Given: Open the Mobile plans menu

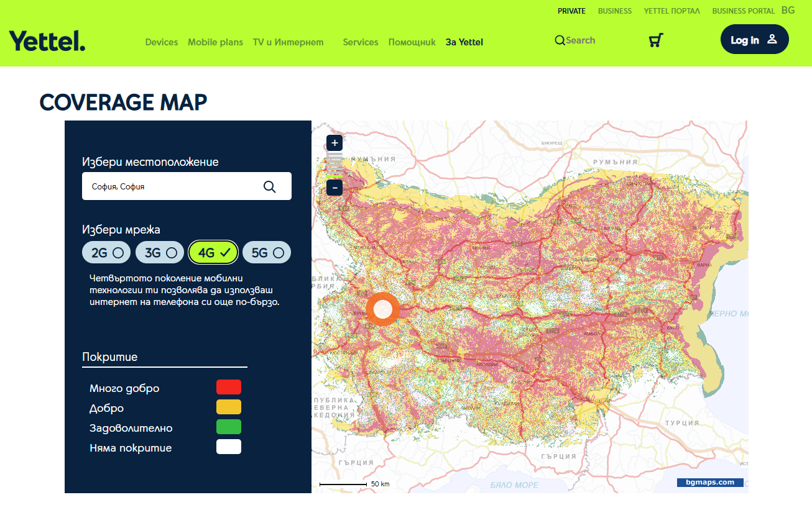Looking at the screenshot, I should pos(215,42).
